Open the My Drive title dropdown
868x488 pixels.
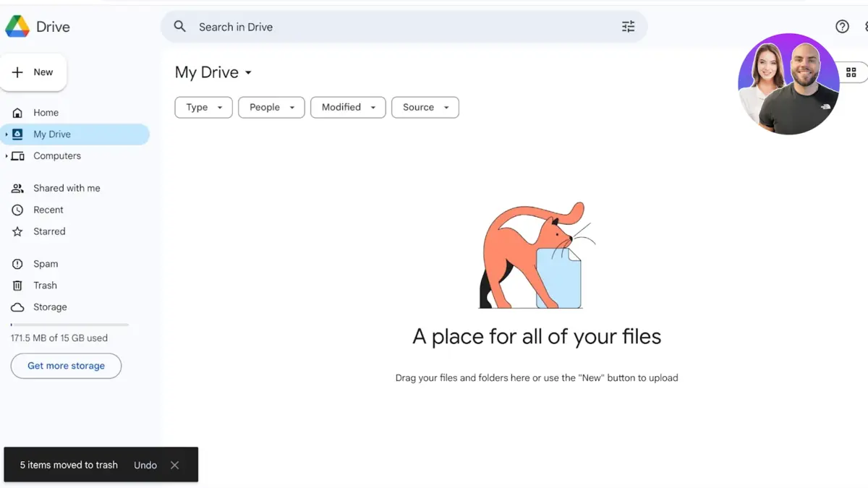[213, 72]
